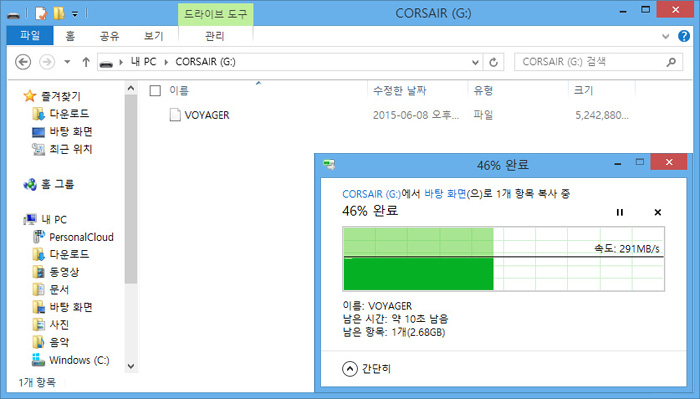Open the 음악 folder

59,342
